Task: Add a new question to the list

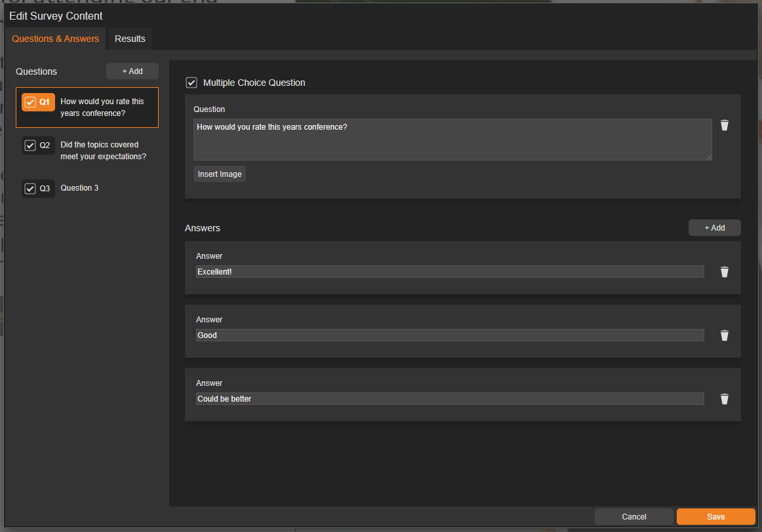Action: (132, 71)
